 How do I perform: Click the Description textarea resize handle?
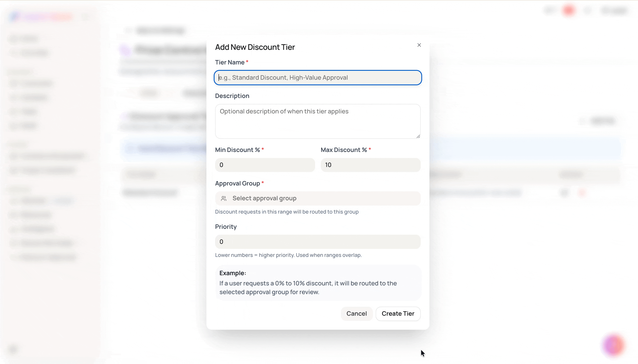point(418,136)
